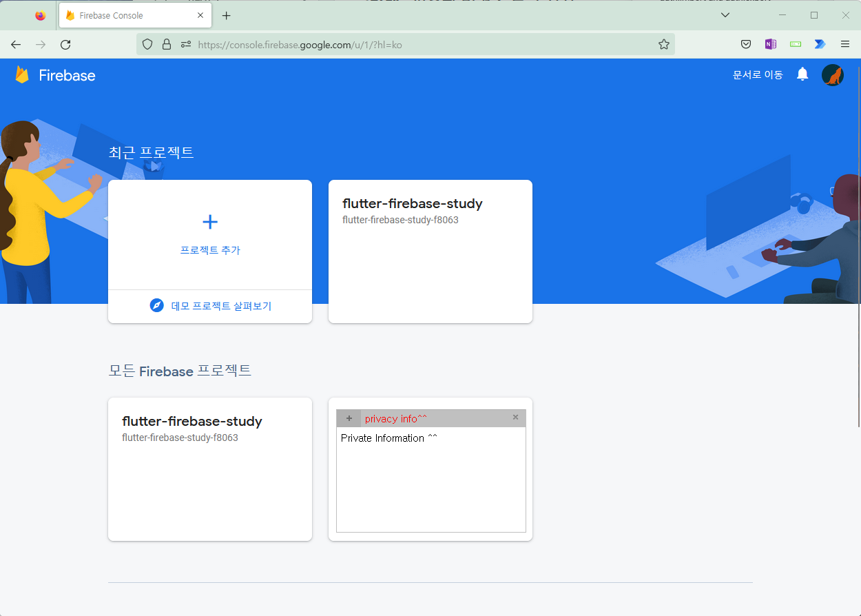The width and height of the screenshot is (861, 616).
Task: Click the Pocket save icon
Action: click(x=746, y=44)
